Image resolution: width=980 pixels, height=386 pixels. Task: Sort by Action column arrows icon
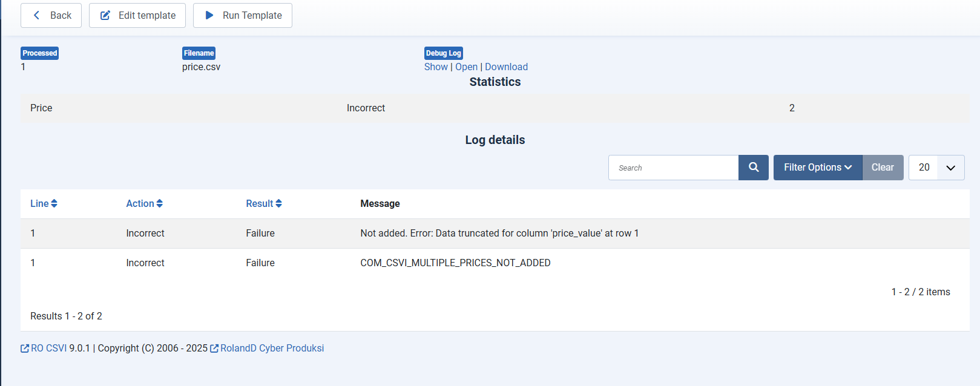[160, 204]
